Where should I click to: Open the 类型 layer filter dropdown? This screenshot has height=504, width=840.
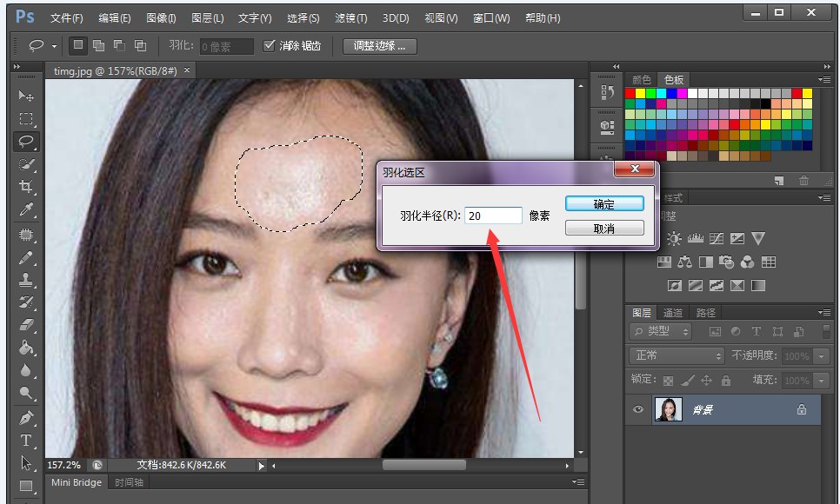(661, 332)
